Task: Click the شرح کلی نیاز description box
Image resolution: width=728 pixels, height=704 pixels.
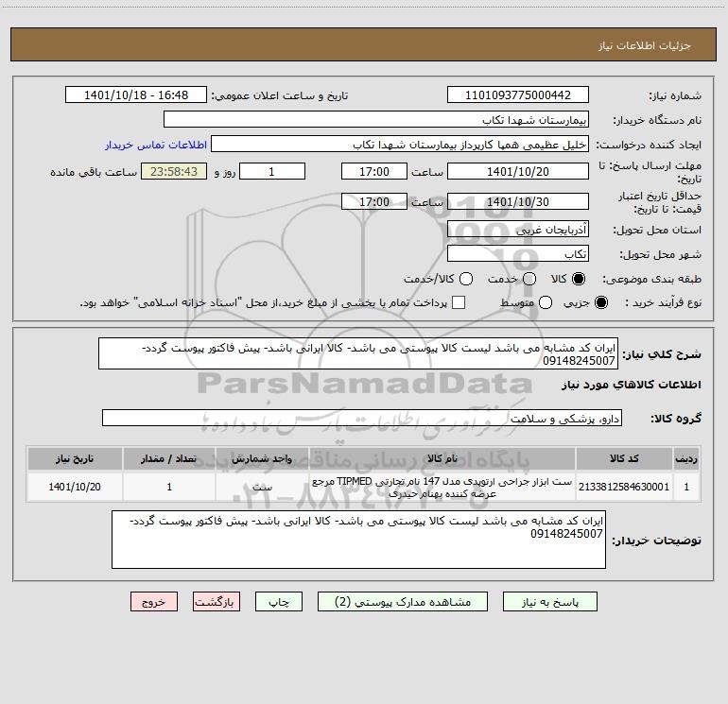Action: click(x=358, y=353)
